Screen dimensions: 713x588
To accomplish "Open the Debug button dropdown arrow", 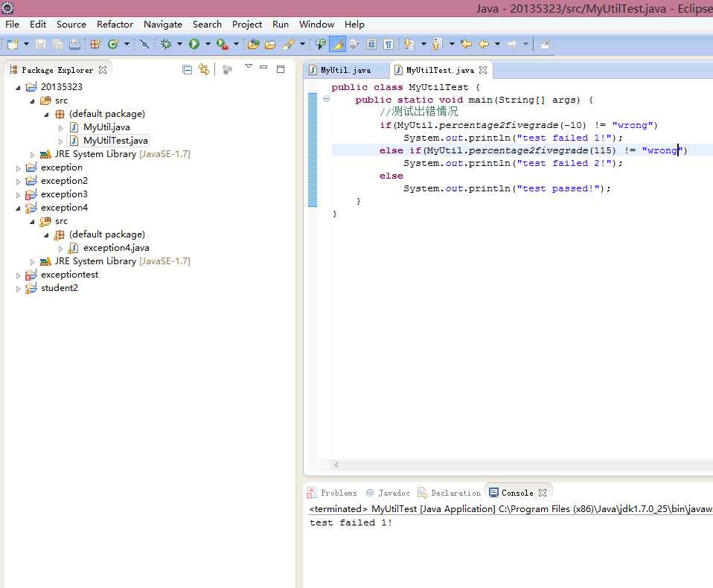I will pos(179,44).
